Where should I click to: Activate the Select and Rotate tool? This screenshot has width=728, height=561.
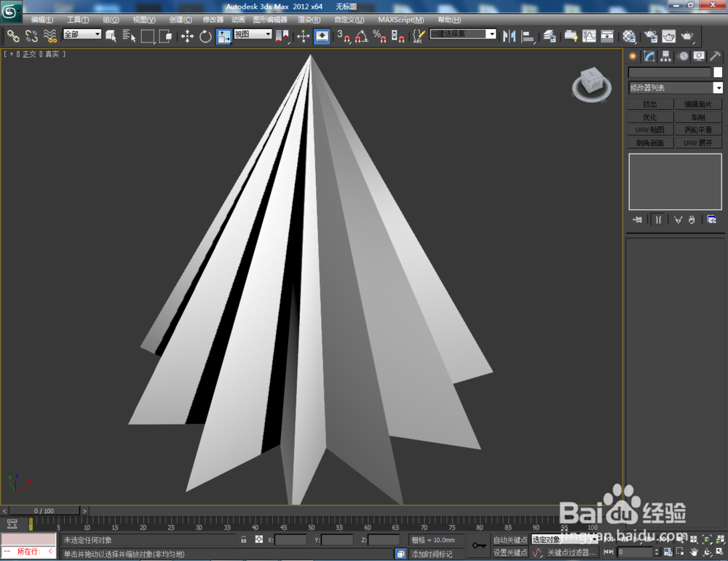point(205,36)
